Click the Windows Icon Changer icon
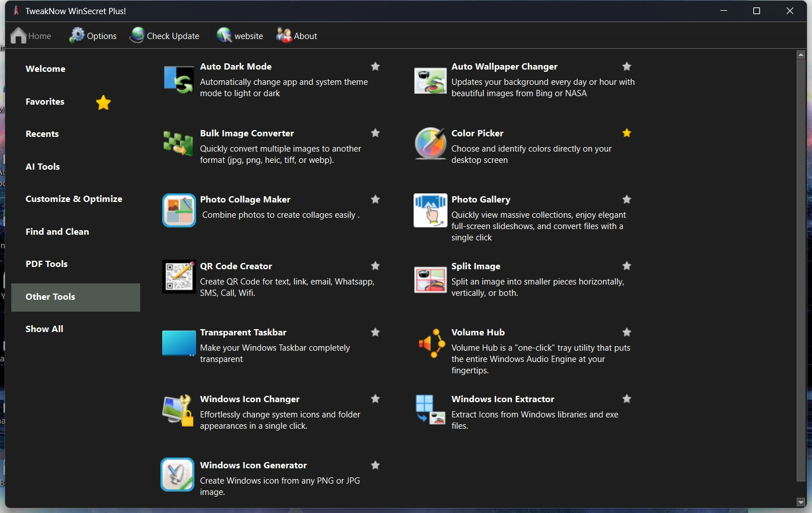The width and height of the screenshot is (812, 513). pyautogui.click(x=179, y=411)
